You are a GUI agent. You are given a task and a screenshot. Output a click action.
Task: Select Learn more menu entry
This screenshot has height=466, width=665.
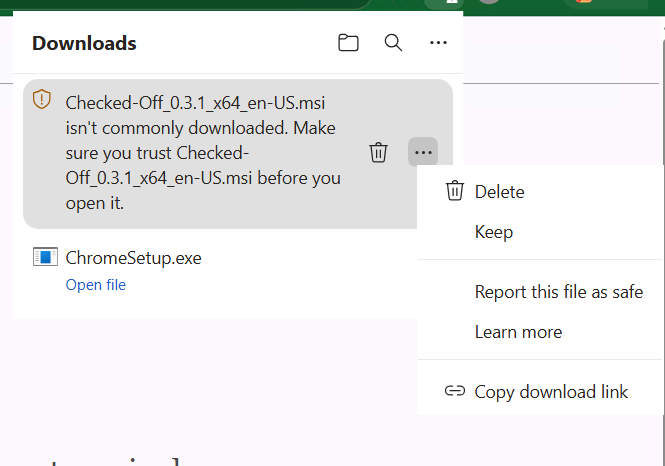coord(540,332)
